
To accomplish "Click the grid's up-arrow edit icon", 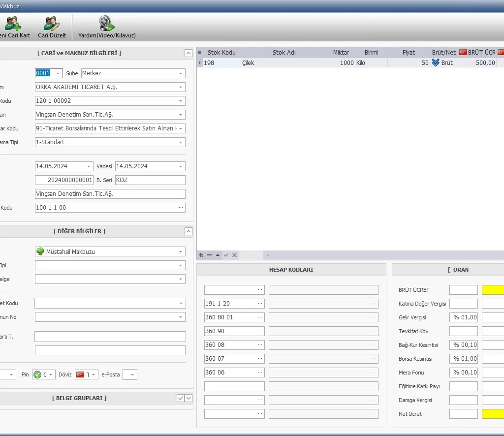I will click(218, 255).
